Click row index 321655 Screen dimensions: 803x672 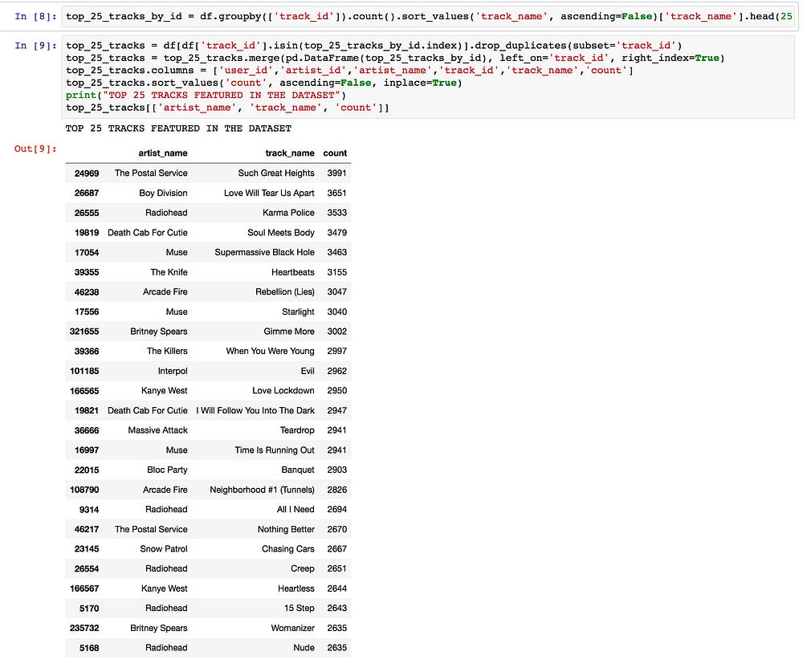click(x=84, y=332)
